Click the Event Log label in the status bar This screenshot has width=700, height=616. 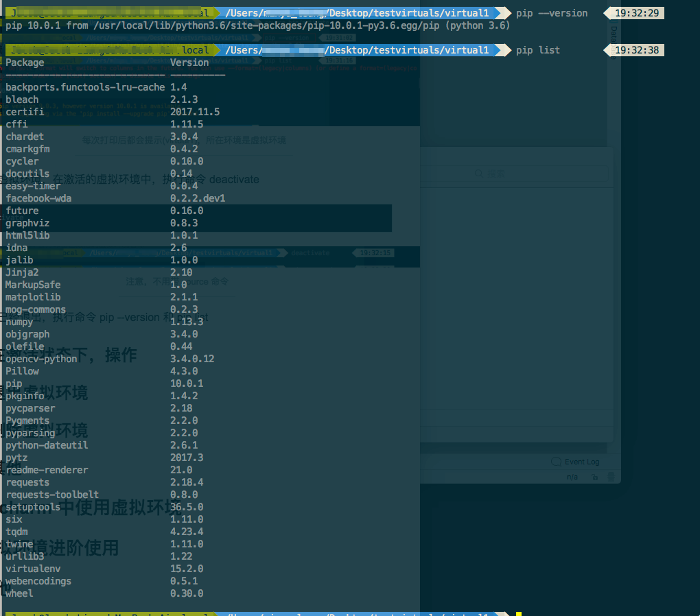(583, 462)
